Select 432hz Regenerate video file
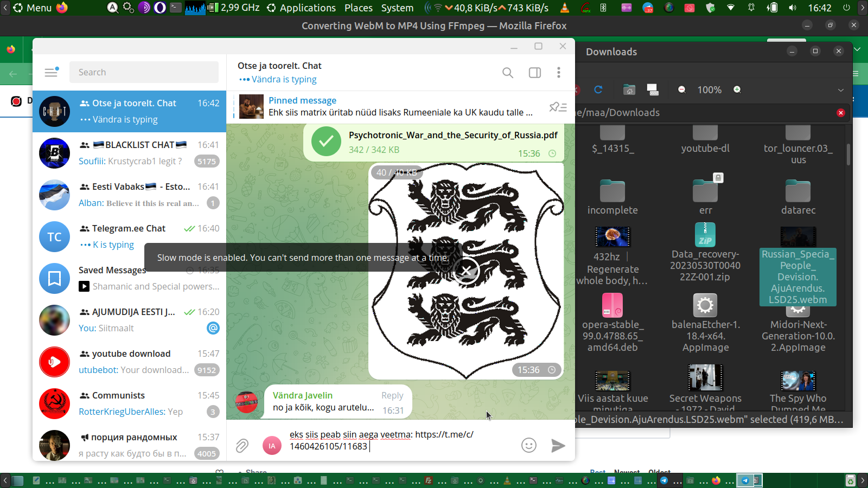This screenshot has height=488, width=868. click(612, 256)
